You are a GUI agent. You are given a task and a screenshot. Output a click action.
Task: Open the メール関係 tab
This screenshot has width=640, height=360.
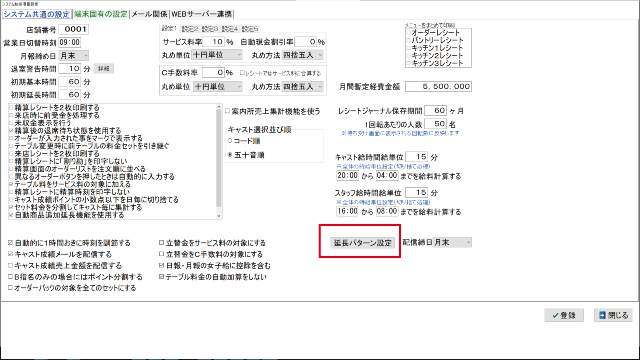tap(149, 14)
